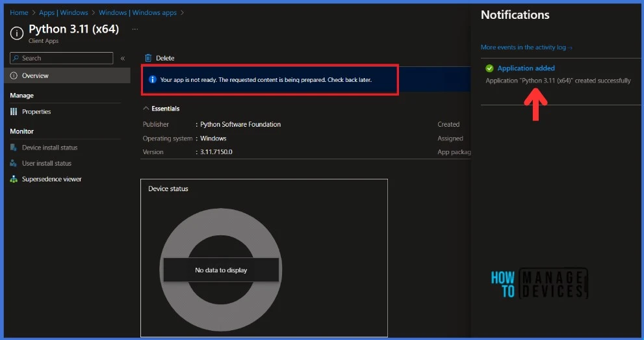Open Windows | Windows apps breadcrumb
Viewport: 644px width, 340px height.
click(138, 13)
